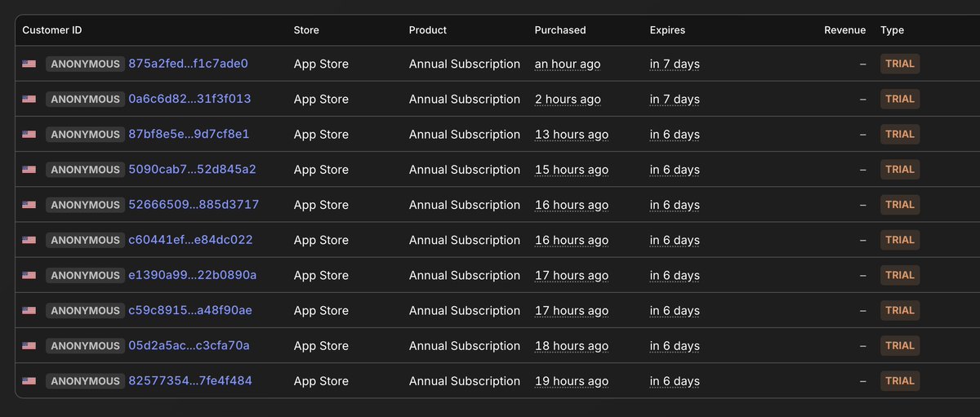The height and width of the screenshot is (417, 980).
Task: Open customer link 52666509...885d3717
Action: (x=194, y=204)
